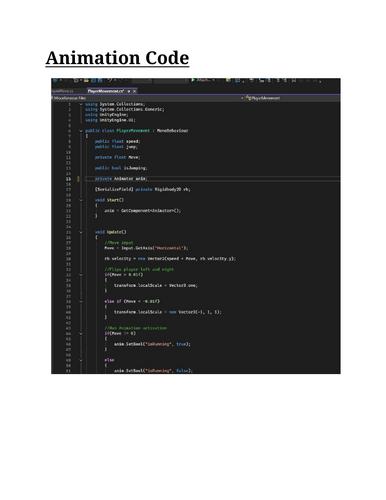Click anim.SetBool("isRunning", true); line

point(152,344)
